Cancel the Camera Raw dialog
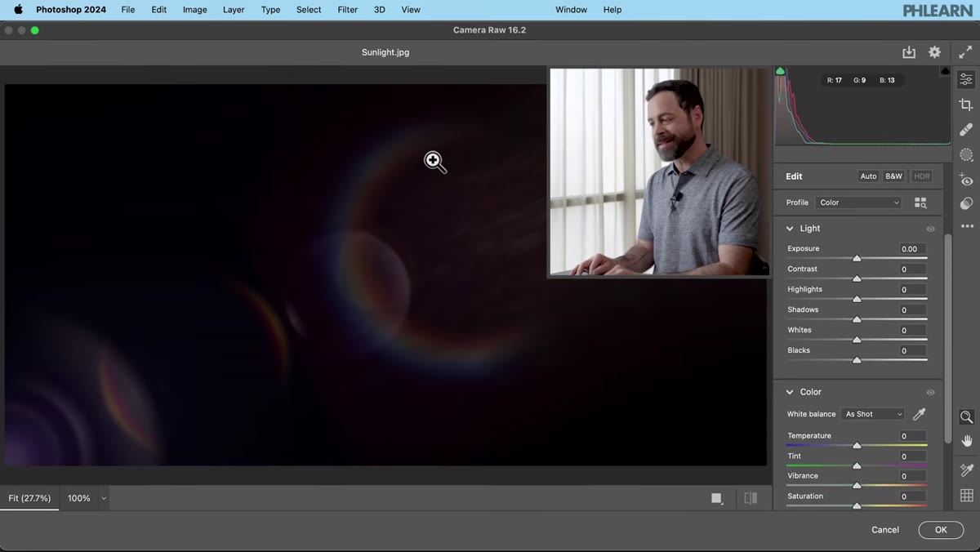 point(885,530)
